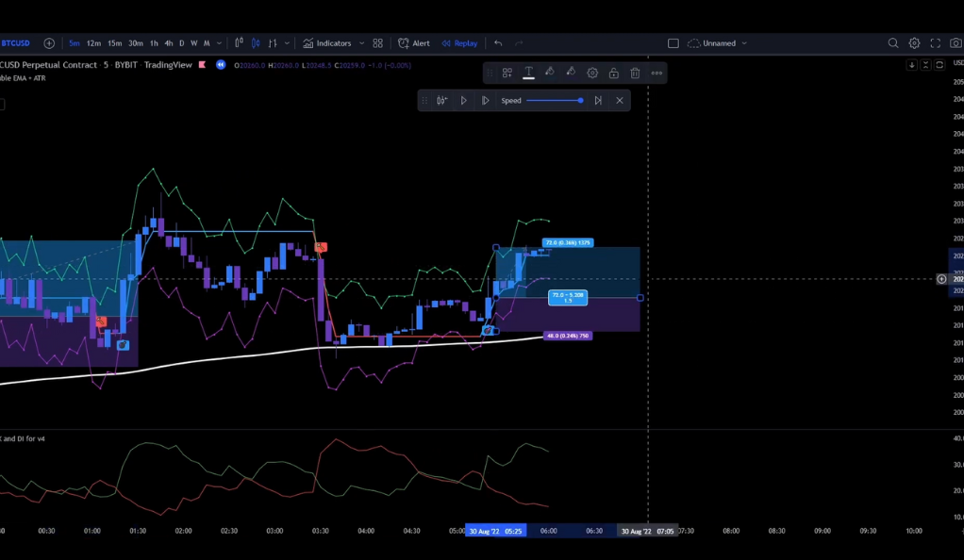Jump to real-time in replay
The height and width of the screenshot is (560, 964).
[598, 100]
